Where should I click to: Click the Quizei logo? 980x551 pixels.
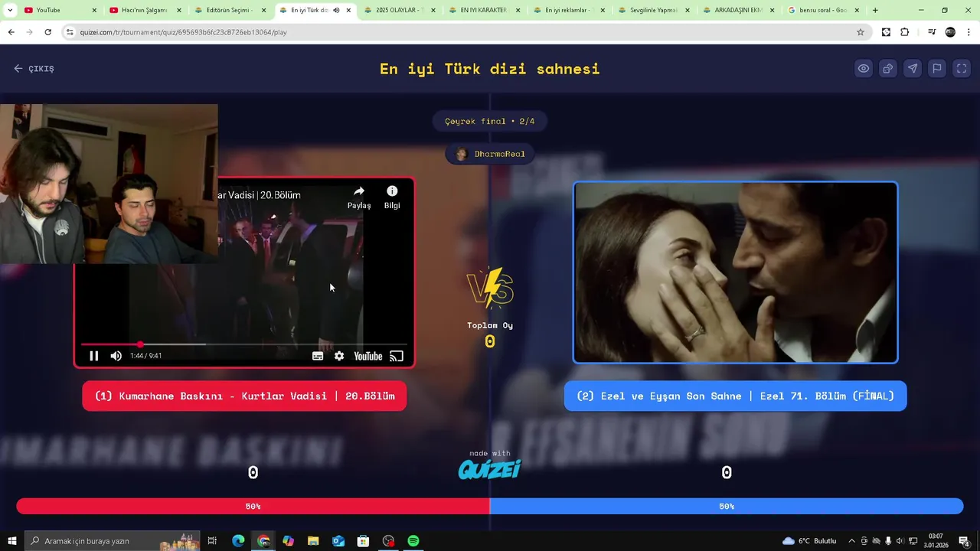point(490,468)
